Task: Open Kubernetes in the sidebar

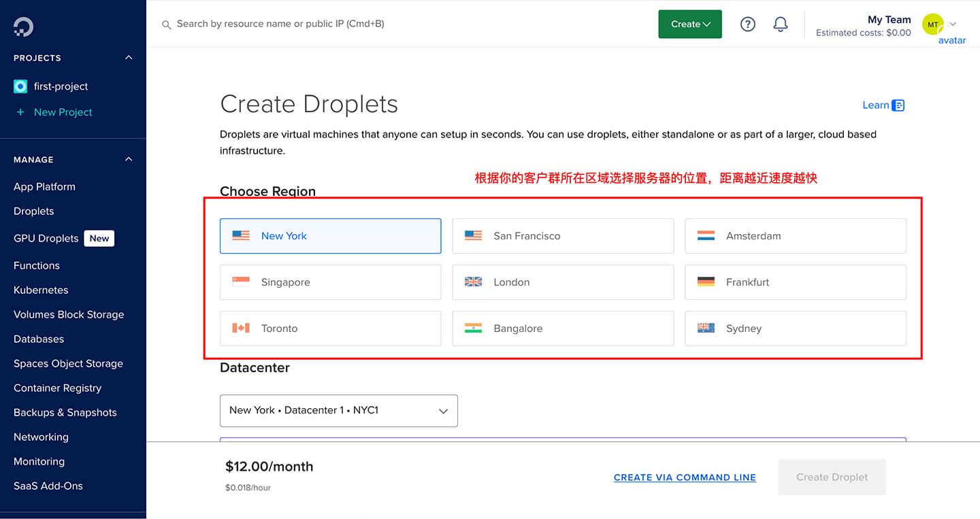Action: pos(41,290)
